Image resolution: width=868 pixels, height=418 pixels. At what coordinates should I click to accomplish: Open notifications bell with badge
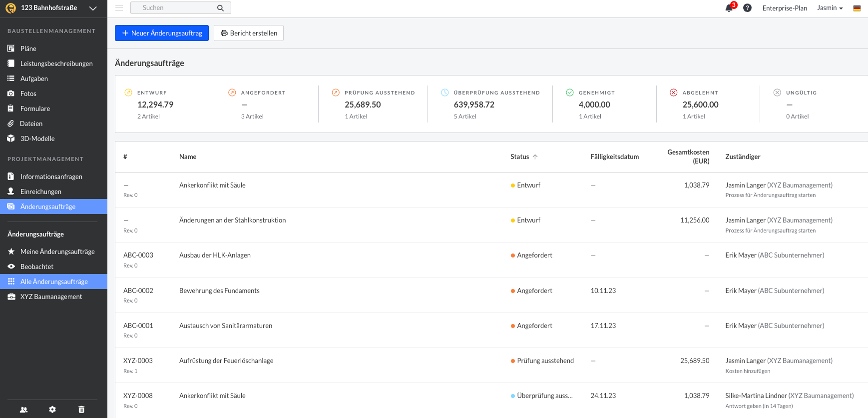pyautogui.click(x=730, y=7)
